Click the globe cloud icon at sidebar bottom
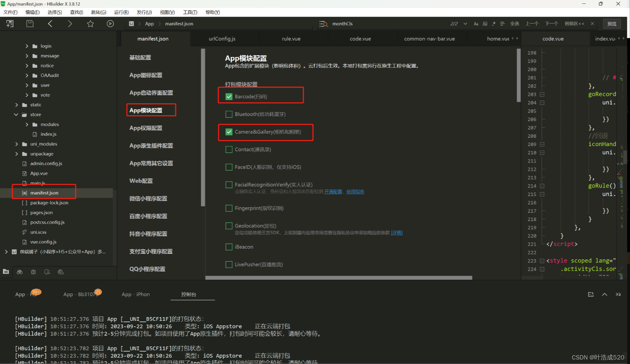 pos(61,272)
